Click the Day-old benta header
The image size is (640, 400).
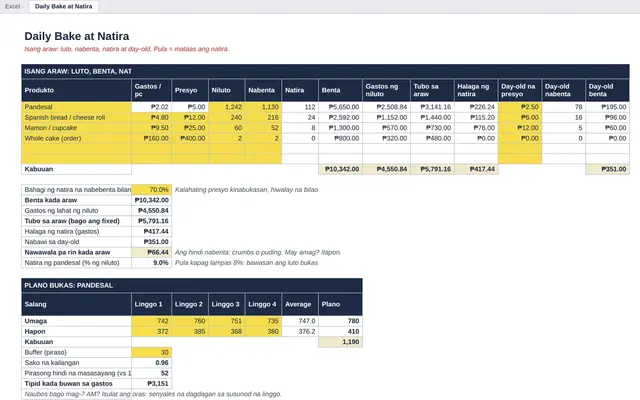[x=607, y=90]
